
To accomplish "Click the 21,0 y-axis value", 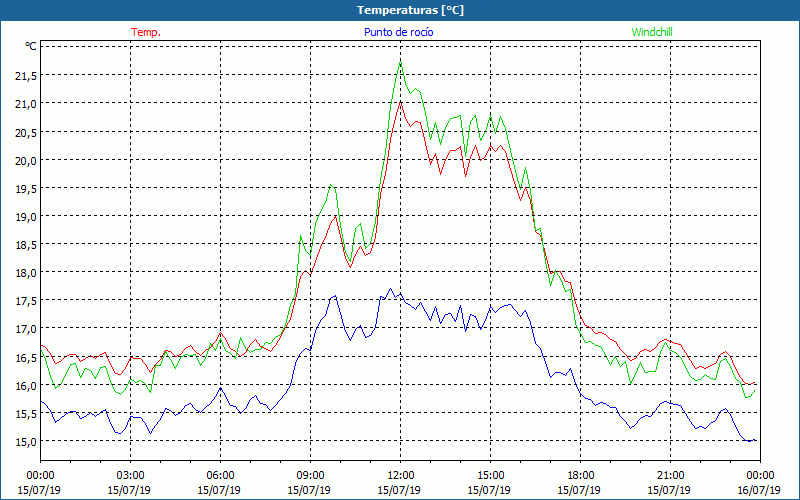I will point(26,104).
